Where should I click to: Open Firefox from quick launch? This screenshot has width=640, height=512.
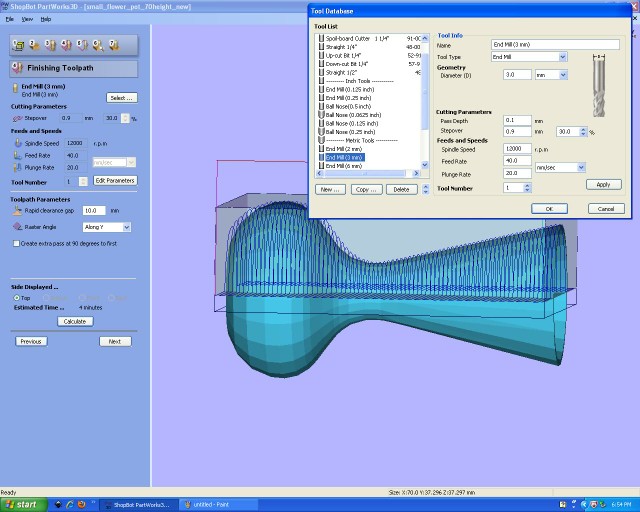pos(81,505)
